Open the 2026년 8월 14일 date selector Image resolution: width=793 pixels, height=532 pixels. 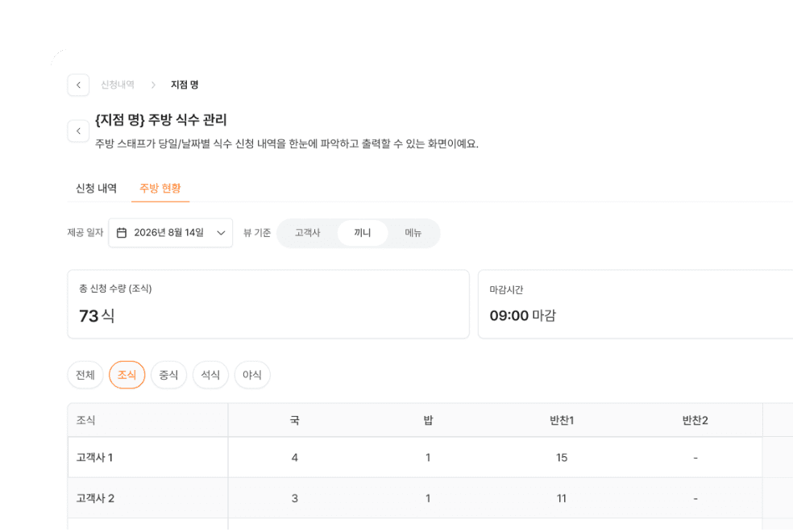click(170, 233)
